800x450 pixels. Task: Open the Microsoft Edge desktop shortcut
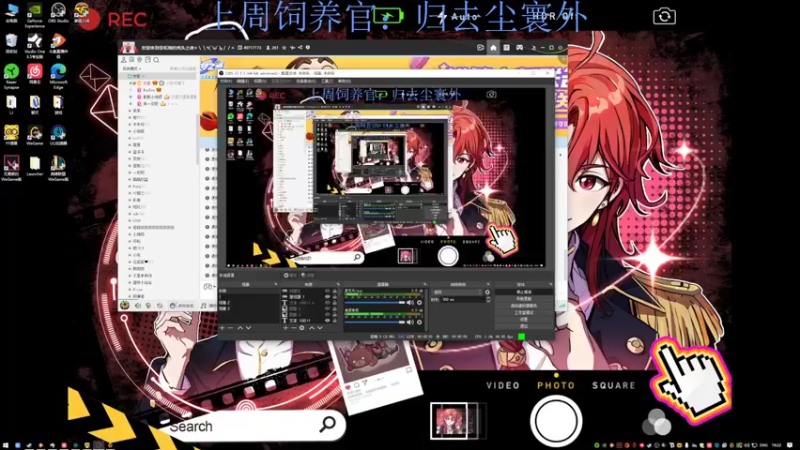point(58,76)
